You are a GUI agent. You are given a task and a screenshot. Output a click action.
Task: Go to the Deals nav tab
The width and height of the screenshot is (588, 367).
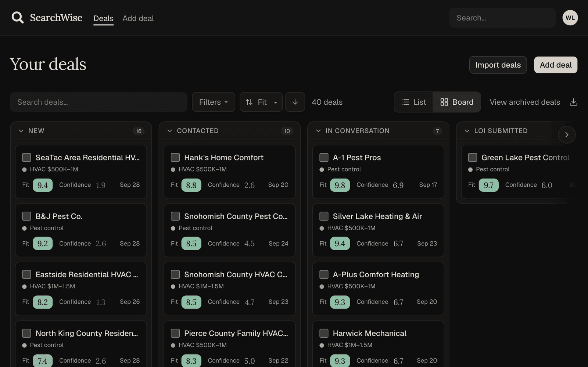104,18
